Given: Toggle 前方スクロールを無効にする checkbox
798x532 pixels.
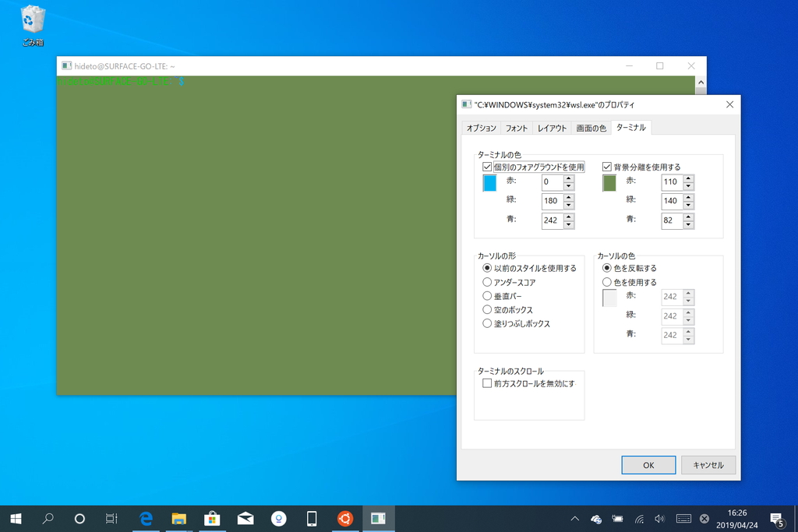Looking at the screenshot, I should click(x=487, y=383).
